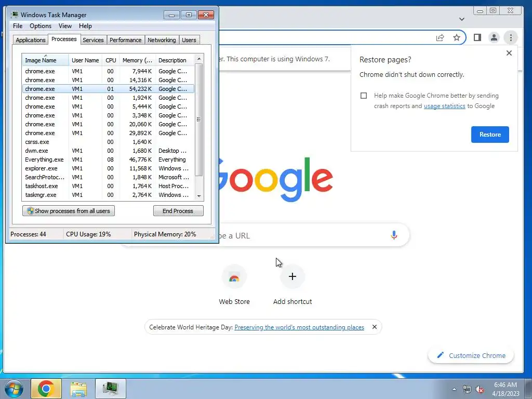Open Chrome side panel icon
This screenshot has height=399, width=532.
pos(477,37)
